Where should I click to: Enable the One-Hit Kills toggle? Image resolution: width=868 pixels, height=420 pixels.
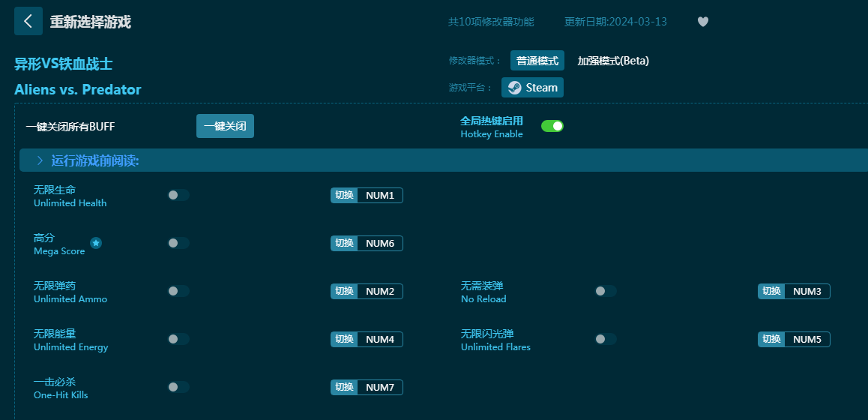pyautogui.click(x=178, y=387)
